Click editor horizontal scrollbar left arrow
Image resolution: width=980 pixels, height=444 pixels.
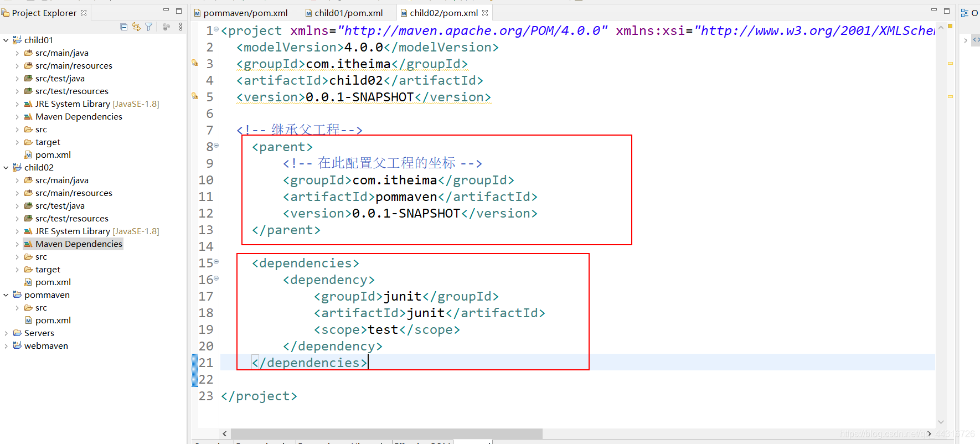[224, 433]
